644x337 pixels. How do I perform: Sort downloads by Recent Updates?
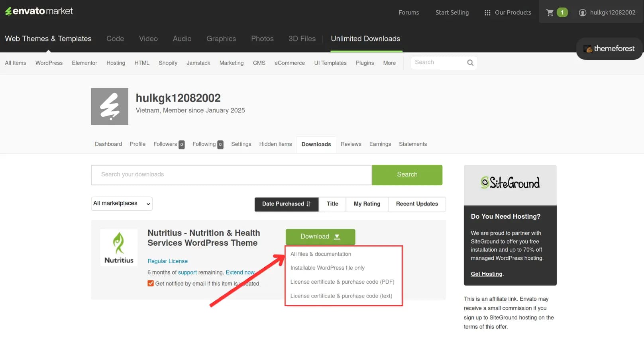point(417,204)
